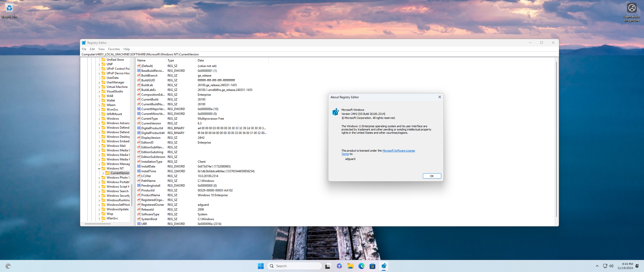Screen dimensions: 644x272
Task: Select the (Default) string value icon
Action: click(x=139, y=66)
